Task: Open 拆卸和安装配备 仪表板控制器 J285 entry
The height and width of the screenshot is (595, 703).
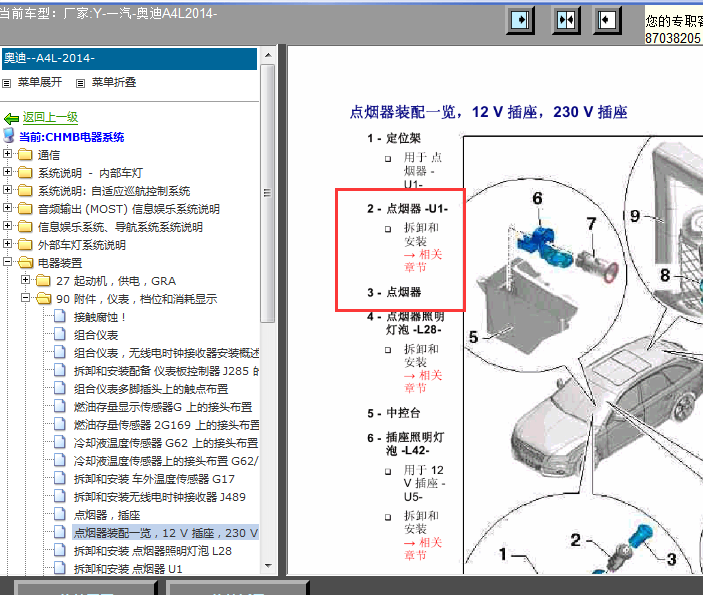Action: tap(166, 371)
